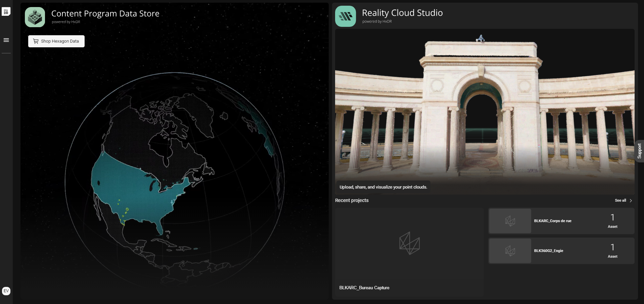Image resolution: width=644 pixels, height=304 pixels.
Task: Click the Reality Cloud Studio logo icon
Action: point(346,16)
